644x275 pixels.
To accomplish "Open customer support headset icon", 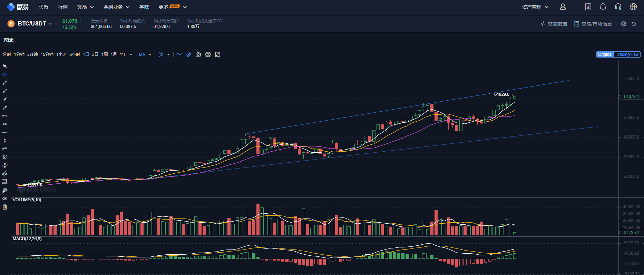I will (x=618, y=7).
